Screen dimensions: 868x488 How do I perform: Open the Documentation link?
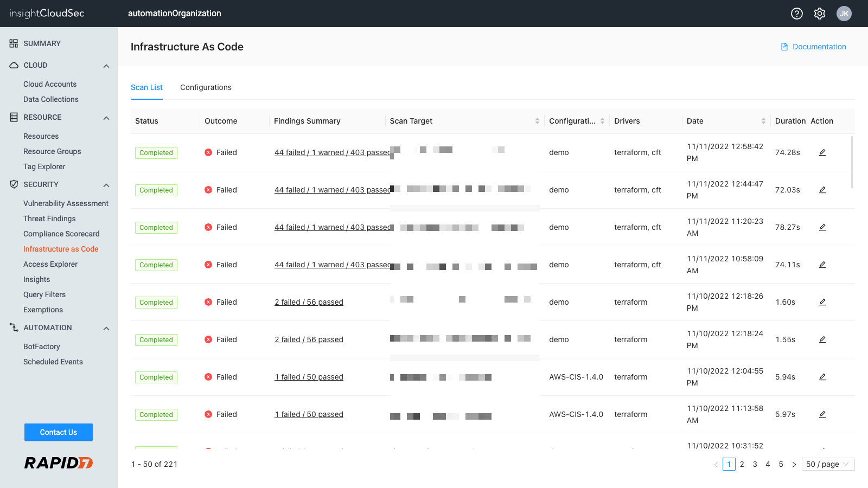819,47
